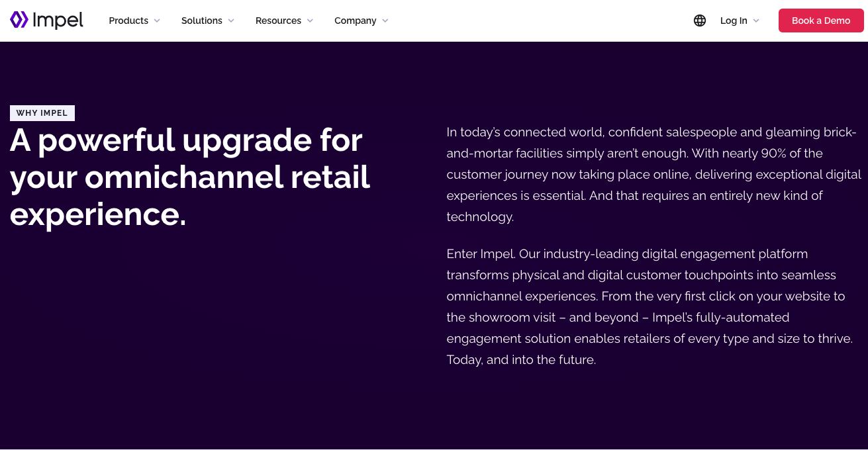Screen dimensions: 868x450
Task: Click the heading 'A powerful upgrade for'
Action: click(186, 140)
